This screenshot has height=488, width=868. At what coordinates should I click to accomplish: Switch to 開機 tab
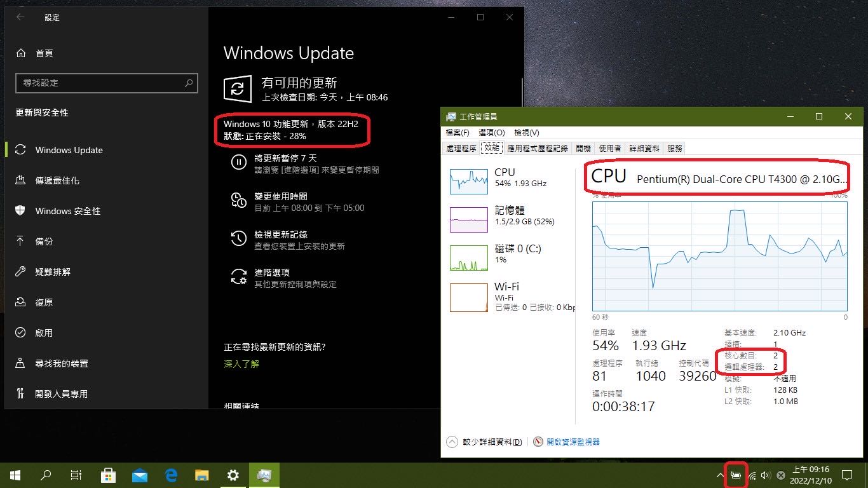(x=583, y=148)
